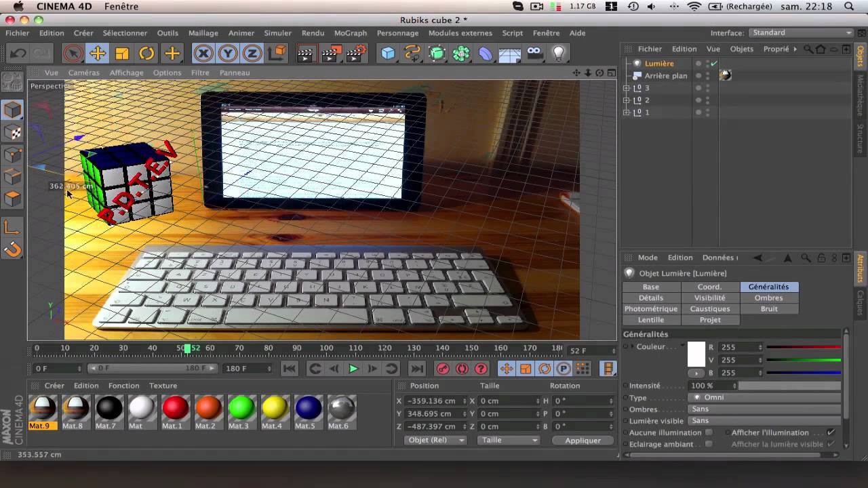
Task: Adjust the red R color slider
Action: pyautogui.click(x=804, y=347)
